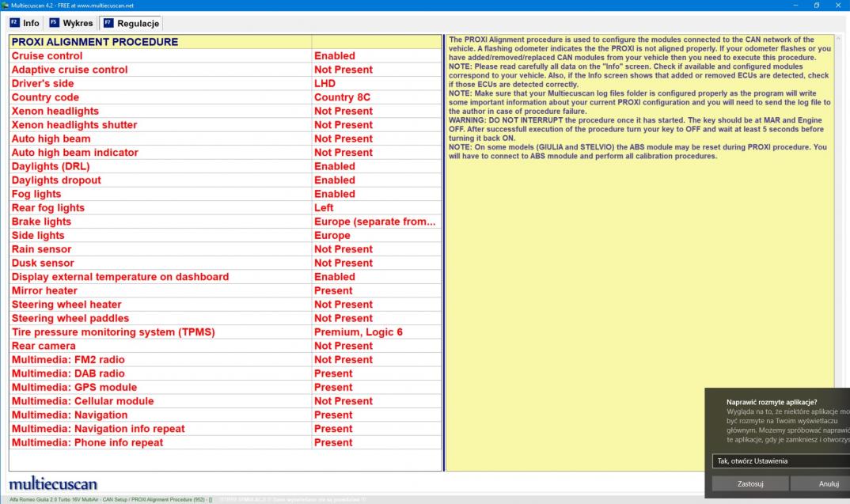Screen dimensions: 850x504
Task: Select the Multimedia: DAB radio row
Action: pyautogui.click(x=226, y=373)
